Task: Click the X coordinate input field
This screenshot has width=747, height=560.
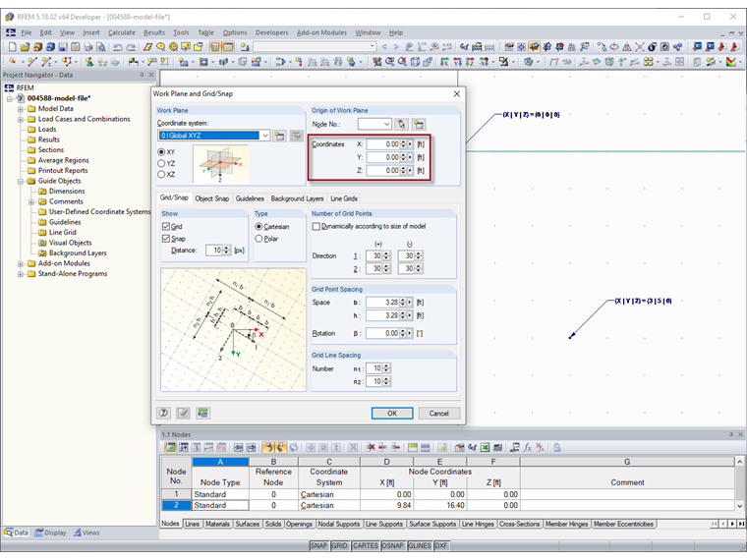Action: tap(383, 143)
